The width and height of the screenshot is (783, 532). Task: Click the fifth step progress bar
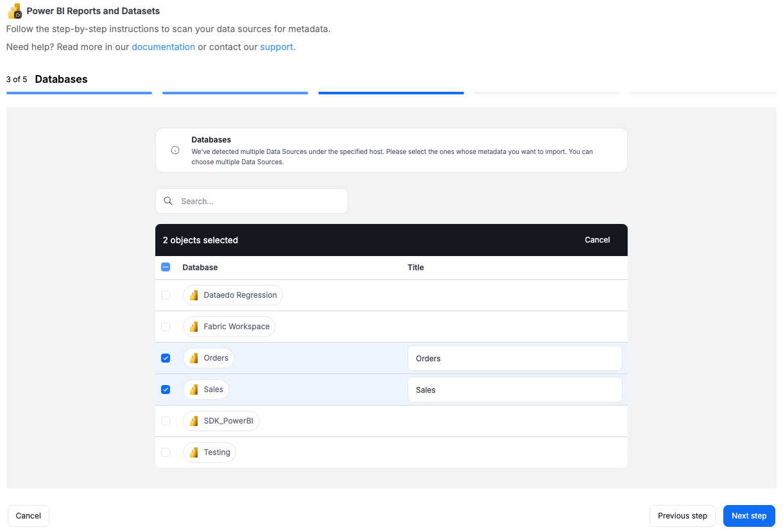point(703,93)
